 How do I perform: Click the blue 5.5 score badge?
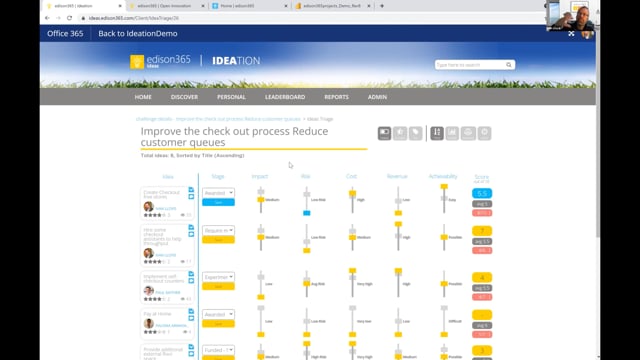(x=482, y=193)
